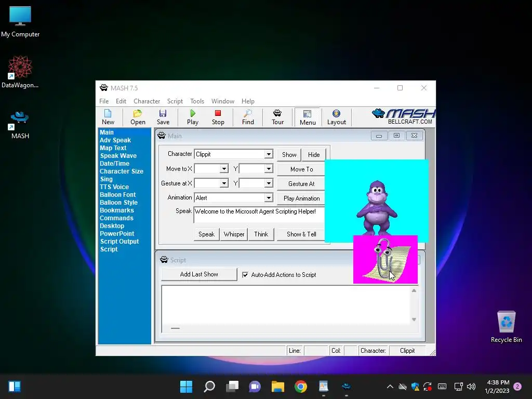Click the Show character button
532x399 pixels.
289,155
